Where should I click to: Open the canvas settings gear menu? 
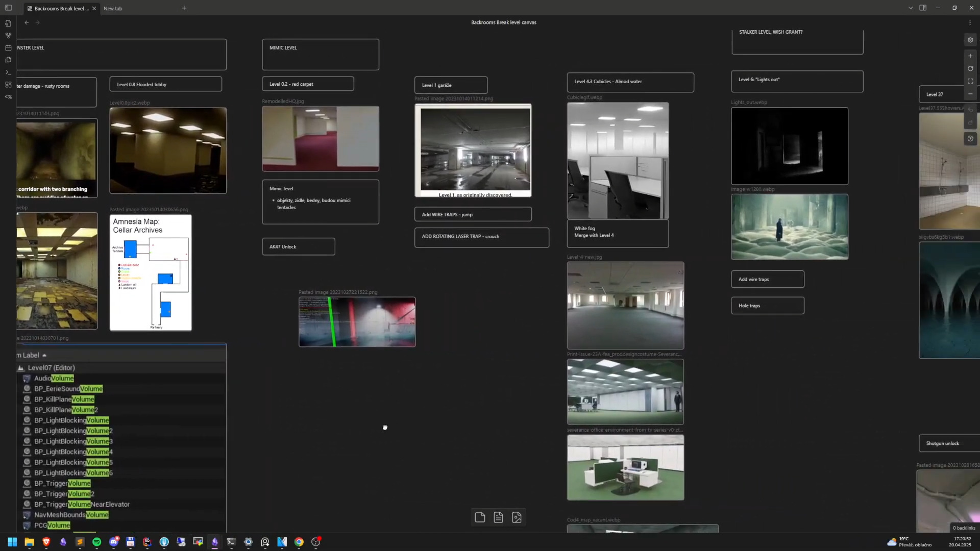point(970,40)
